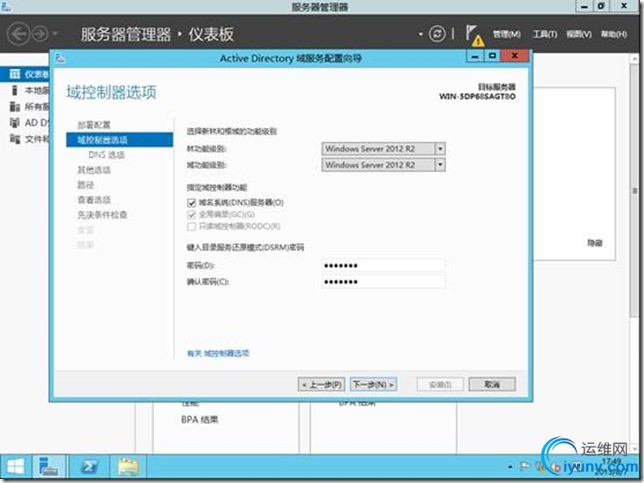Image resolution: width=644 pixels, height=483 pixels.
Task: Close the AD configuration wizard window
Action: (515, 55)
